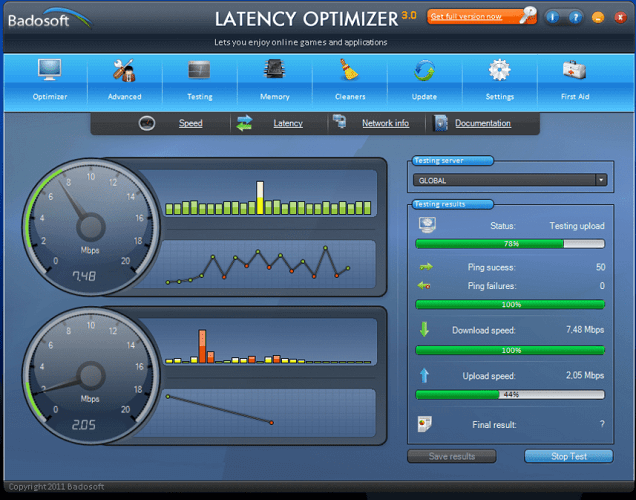The image size is (636, 500).
Task: Switch to the Memory tab label
Action: pos(275,97)
